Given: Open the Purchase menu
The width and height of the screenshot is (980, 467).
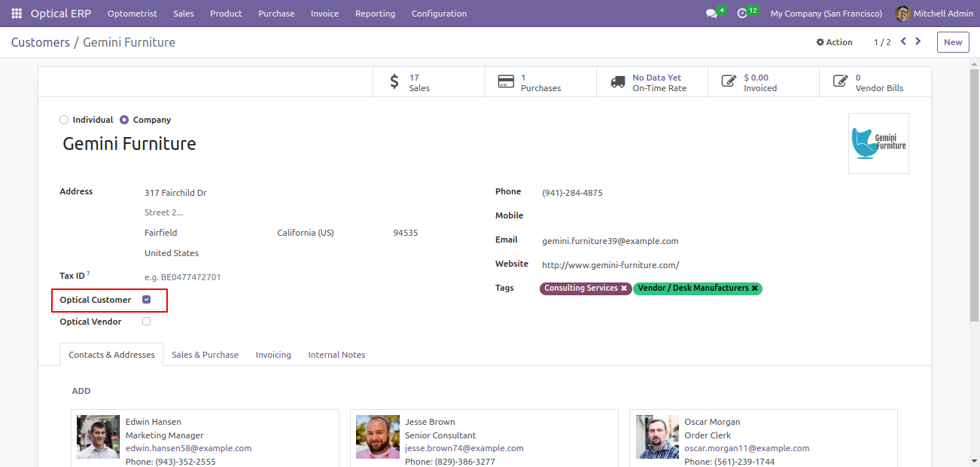Looking at the screenshot, I should [x=276, y=14].
